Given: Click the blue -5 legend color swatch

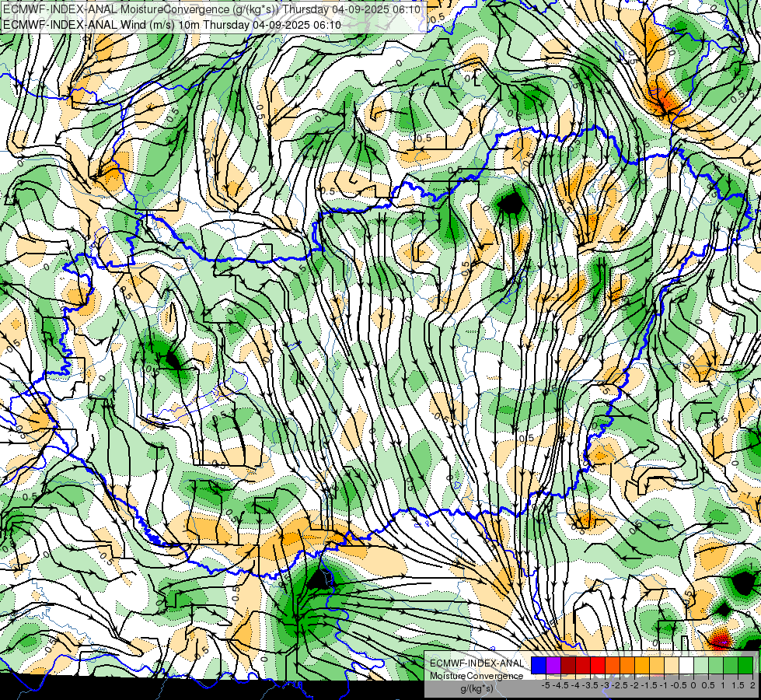Looking at the screenshot, I should [539, 665].
